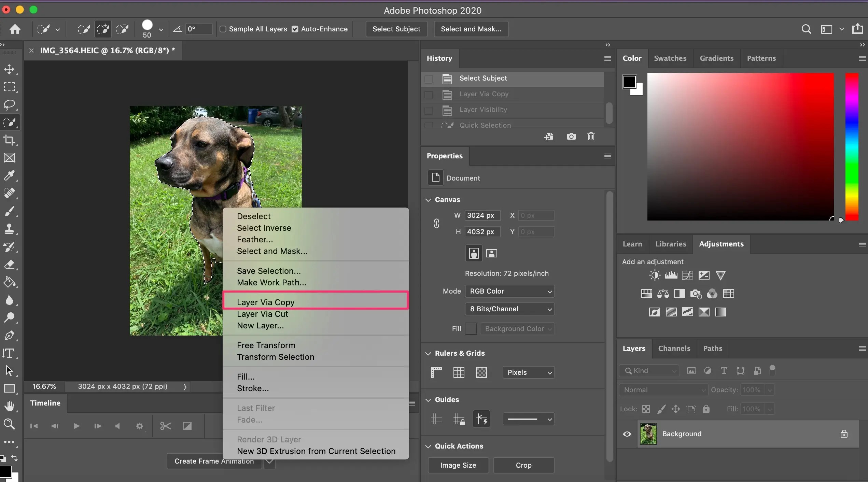Switch to the Channels tab
868x482 pixels.
pyautogui.click(x=674, y=348)
